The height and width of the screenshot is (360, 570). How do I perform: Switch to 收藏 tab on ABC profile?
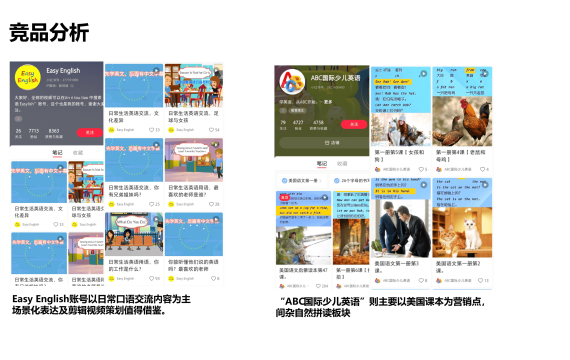(342, 164)
